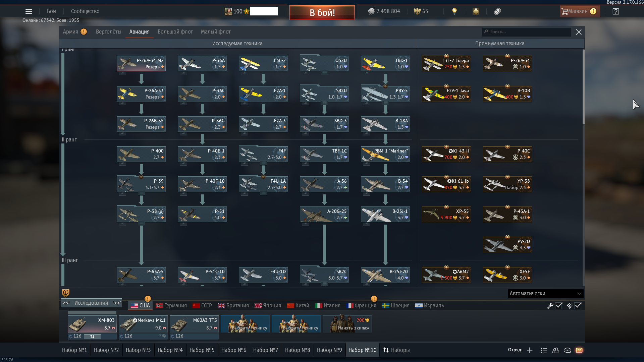Click the glowing mail envelope icon

coord(579,350)
